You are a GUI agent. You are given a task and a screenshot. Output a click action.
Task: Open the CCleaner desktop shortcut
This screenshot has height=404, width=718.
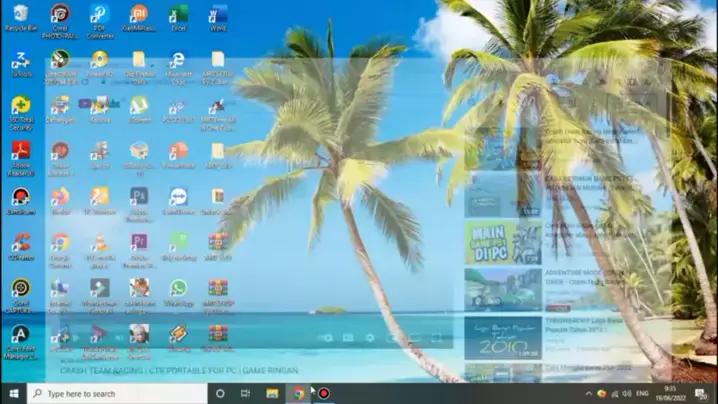coord(20,242)
